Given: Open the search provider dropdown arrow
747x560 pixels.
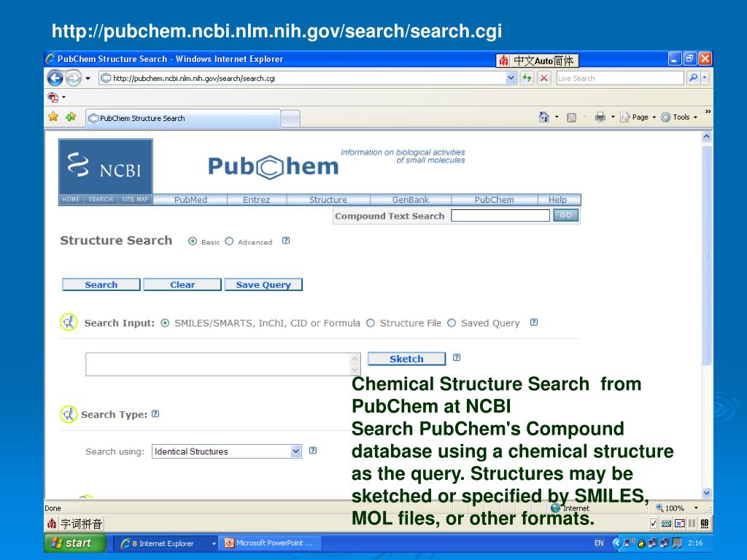Looking at the screenshot, I should click(705, 77).
